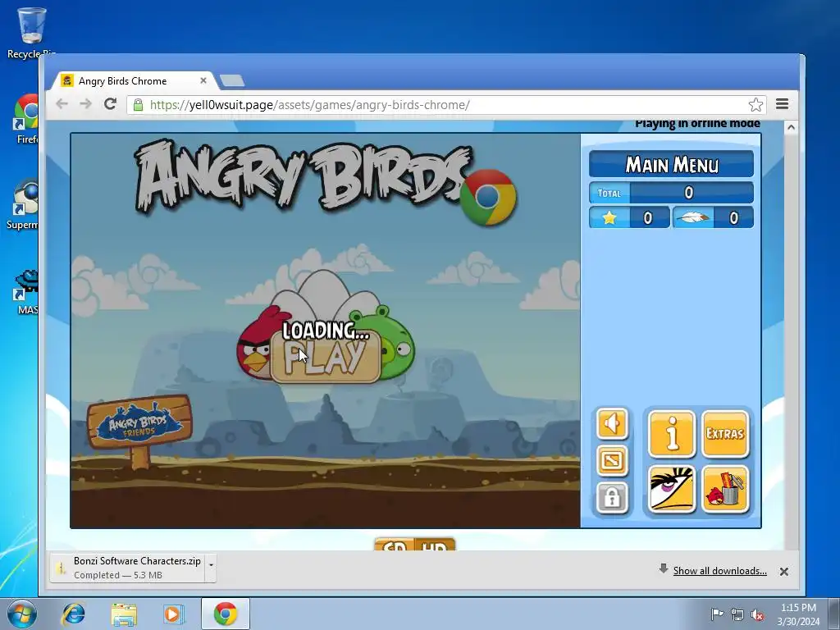The width and height of the screenshot is (840, 630).
Task: Close the Angry Birds Chrome tab
Action: 203,81
